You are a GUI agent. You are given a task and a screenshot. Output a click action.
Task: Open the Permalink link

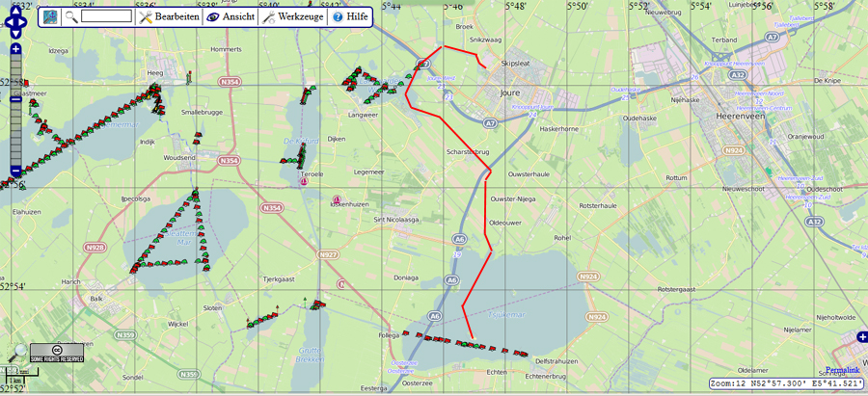tap(844, 370)
